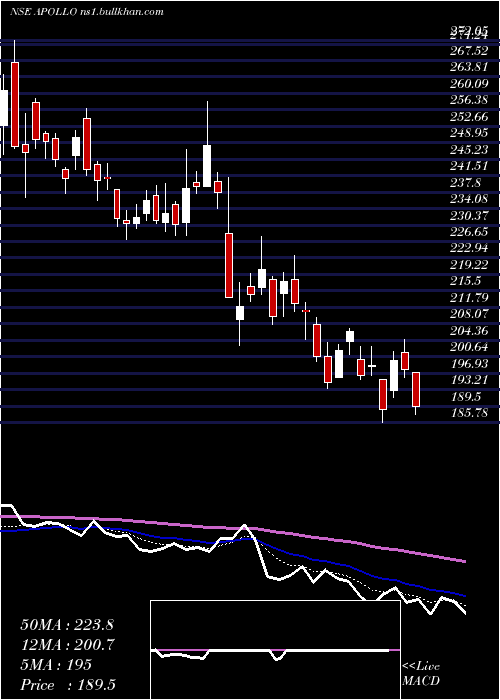Click the 267.52 price axis label
Screen dimensions: 500x700
[x=469, y=50]
